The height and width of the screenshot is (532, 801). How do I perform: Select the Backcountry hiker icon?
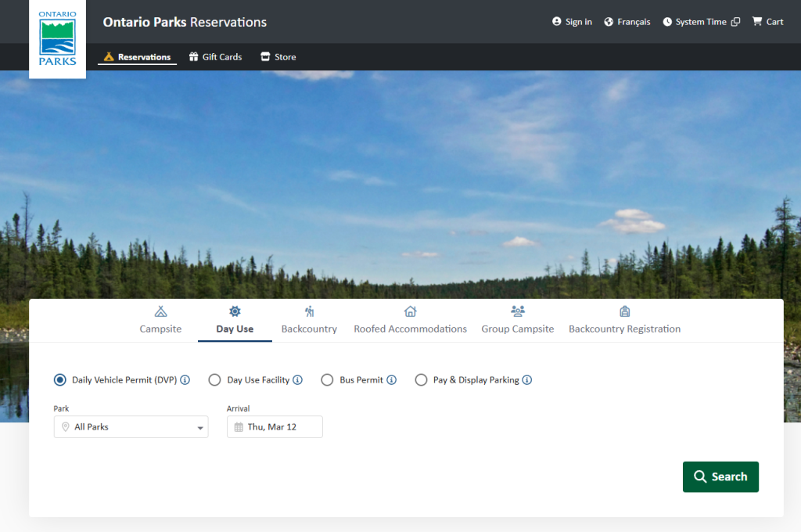tap(309, 311)
